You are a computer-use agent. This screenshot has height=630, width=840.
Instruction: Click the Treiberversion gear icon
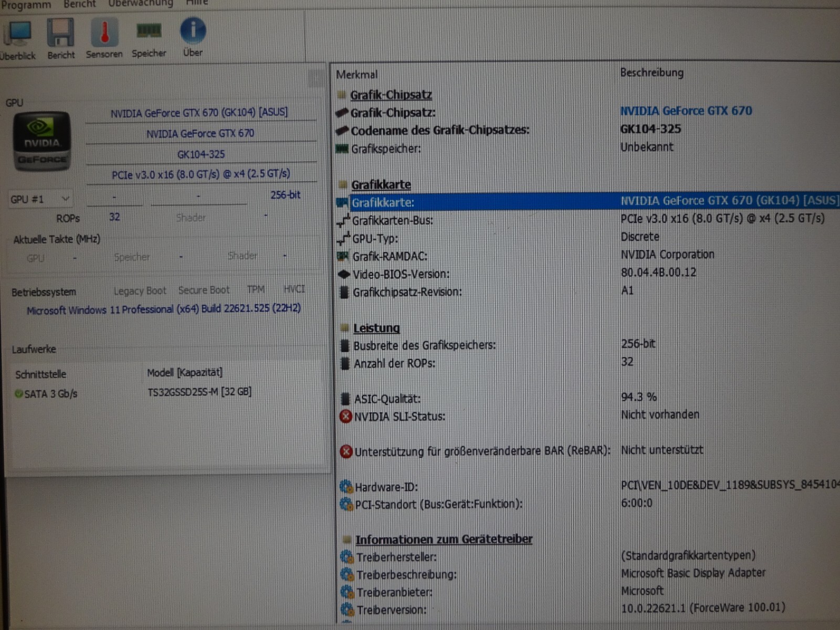tap(348, 610)
